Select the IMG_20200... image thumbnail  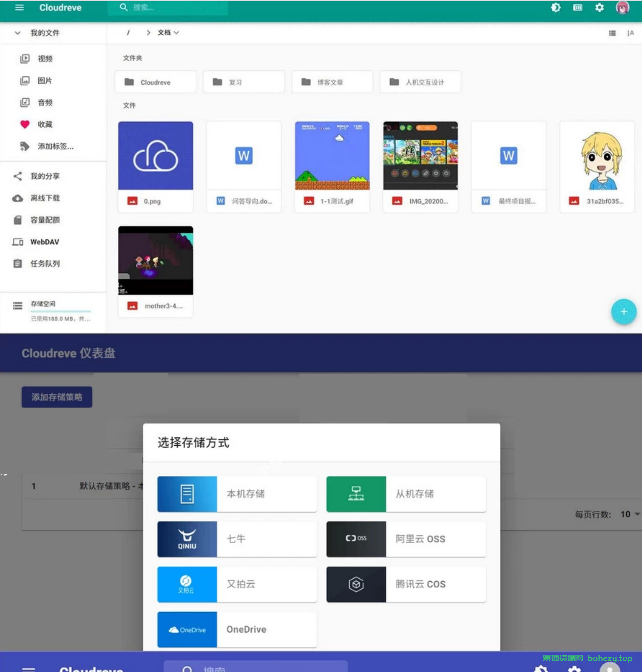(x=421, y=156)
